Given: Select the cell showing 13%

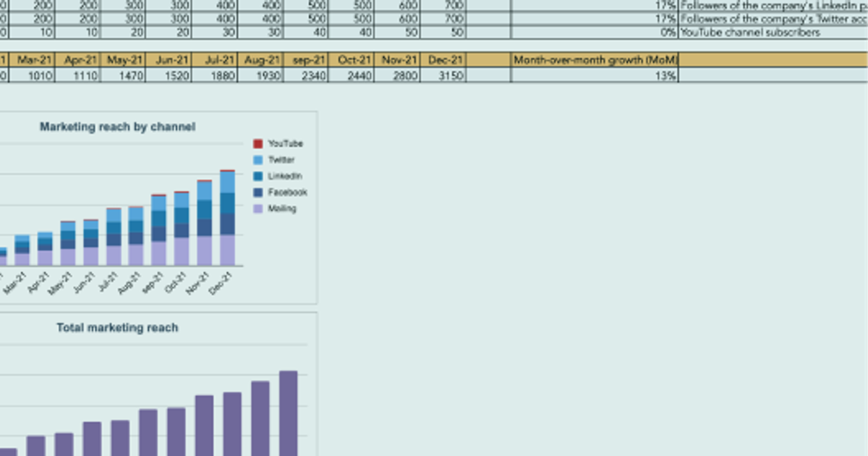Looking at the screenshot, I should click(665, 75).
